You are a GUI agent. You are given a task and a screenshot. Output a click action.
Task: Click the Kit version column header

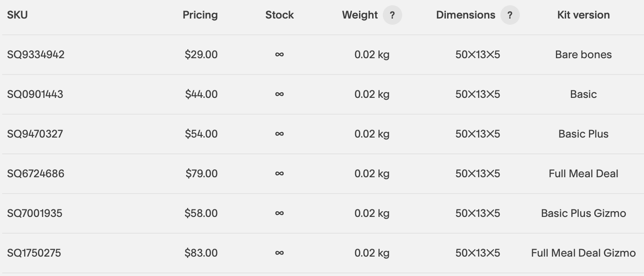click(x=584, y=15)
